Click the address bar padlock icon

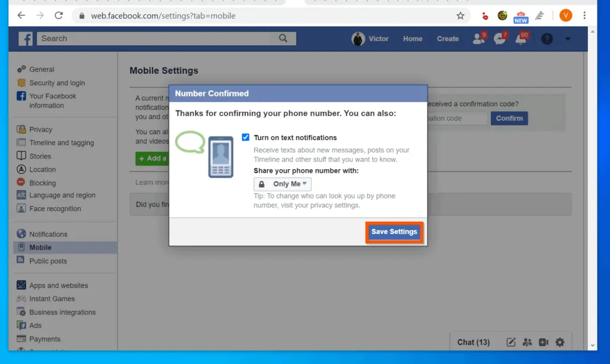pyautogui.click(x=82, y=16)
